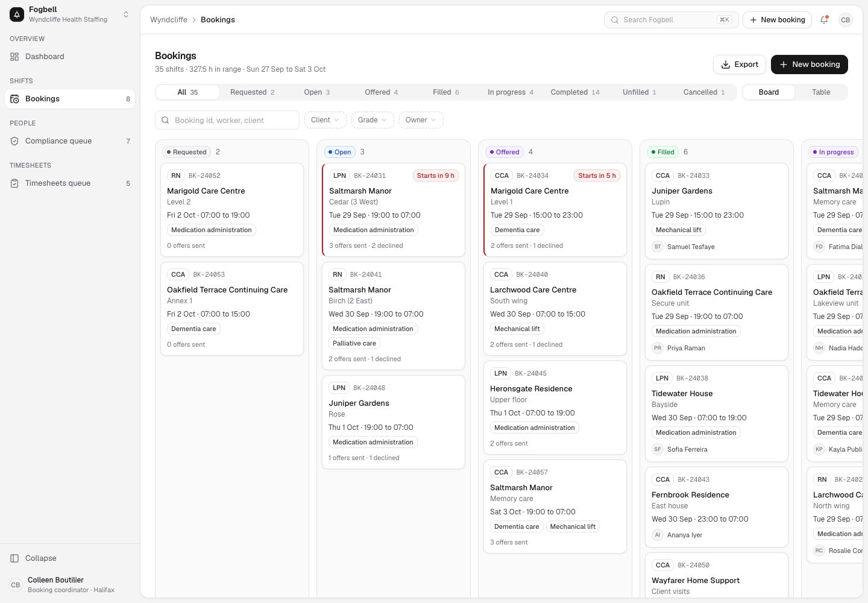868x603 pixels.
Task: Go to Wyndcliffe breadcrumb link
Action: point(169,20)
